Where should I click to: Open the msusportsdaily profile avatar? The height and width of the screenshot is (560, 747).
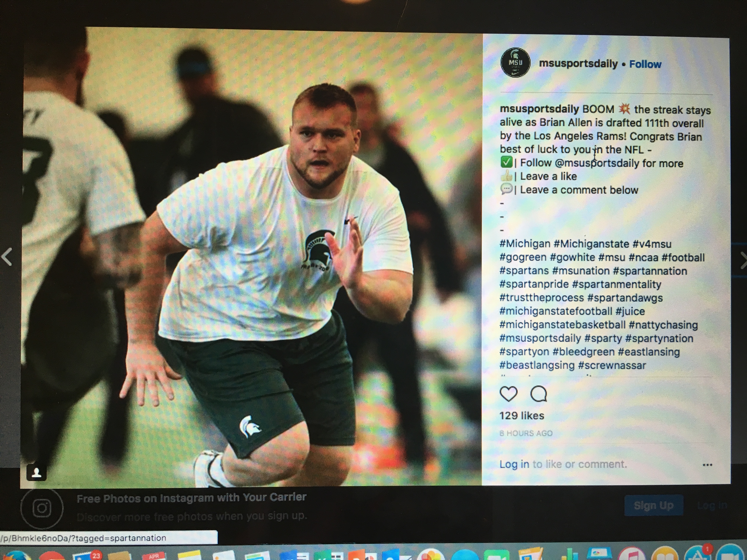515,63
